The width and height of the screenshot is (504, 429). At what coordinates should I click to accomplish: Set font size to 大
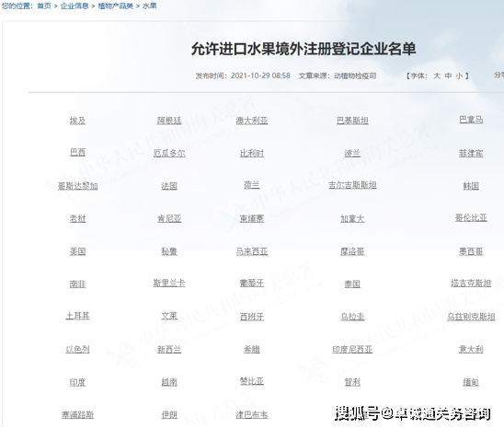click(437, 76)
